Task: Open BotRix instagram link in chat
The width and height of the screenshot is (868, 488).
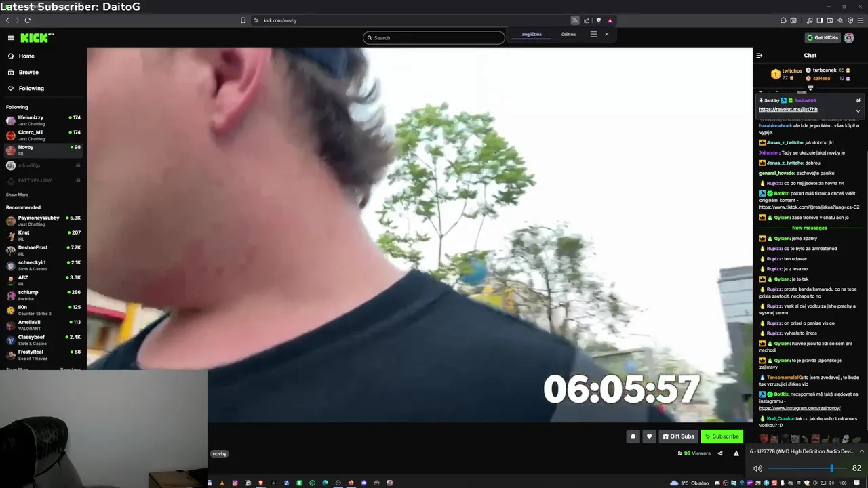Action: coord(800,408)
